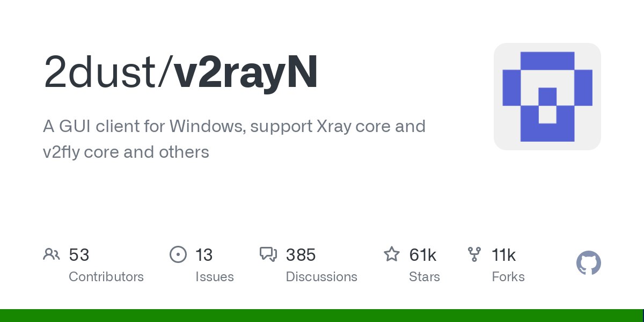
Task: Click the 61k stars count
Action: pyautogui.click(x=424, y=255)
